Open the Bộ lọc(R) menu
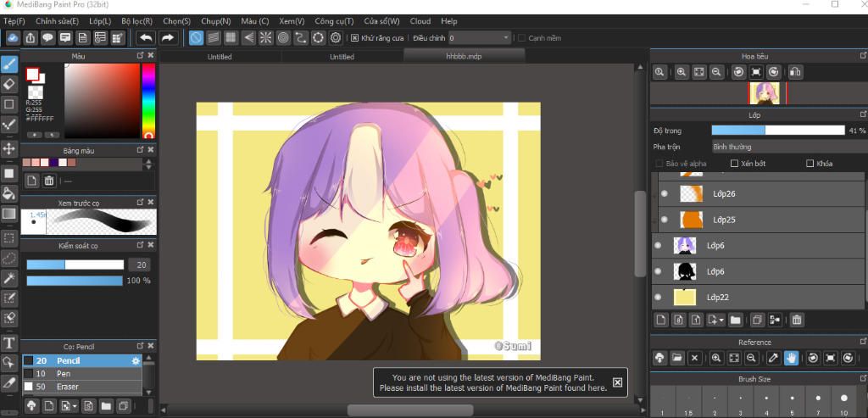 [136, 21]
